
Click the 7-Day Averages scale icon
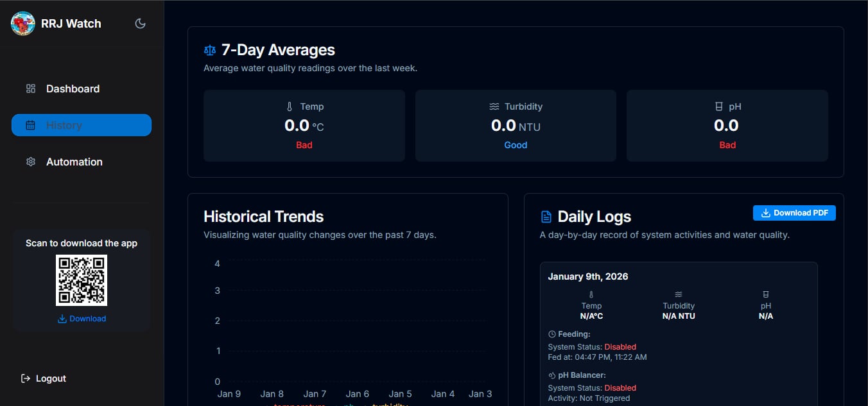coord(210,50)
